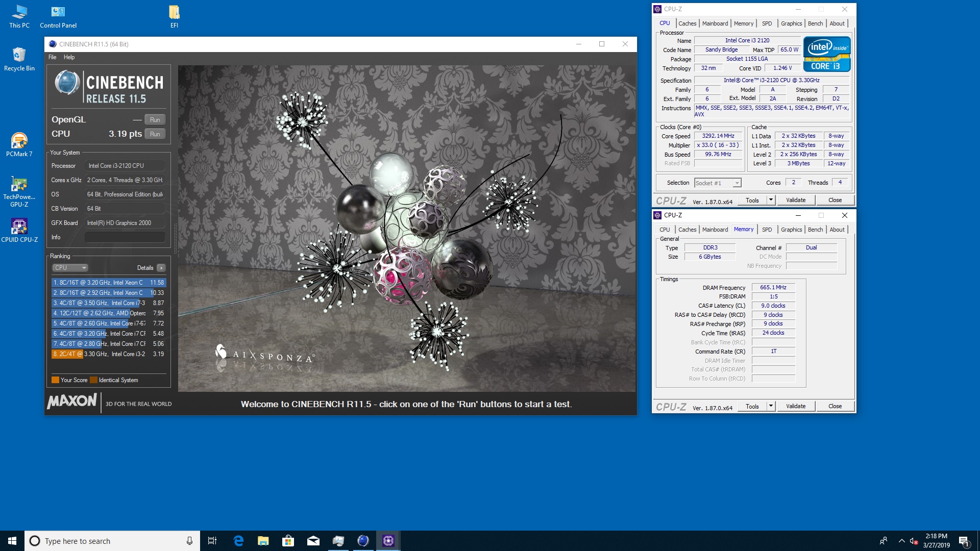Select ranking entry 8C/16T @ 3.20 GHz
Viewport: 980px width, 551px height.
point(109,283)
